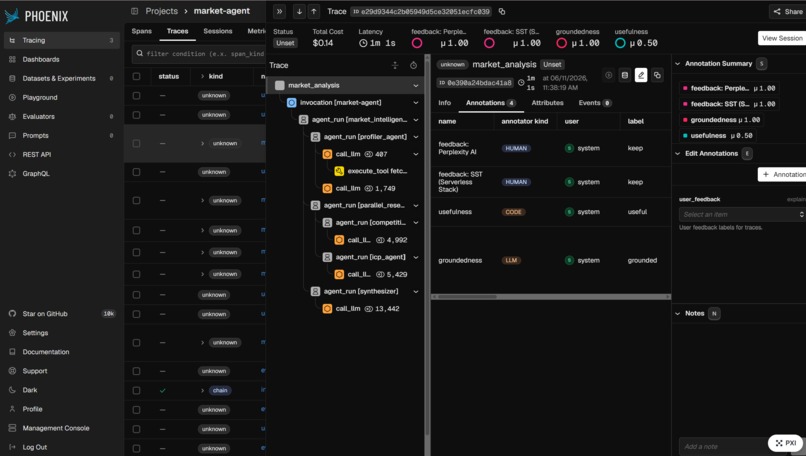
Task: Click the filter condition search field
Action: [199, 53]
